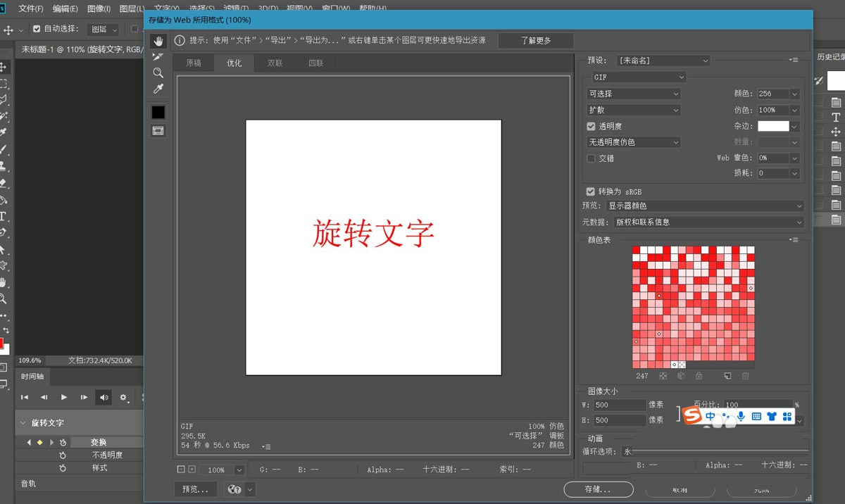This screenshot has height=504, width=845.
Task: Uncheck the 透明度 transparency checkbox
Action: (x=590, y=125)
